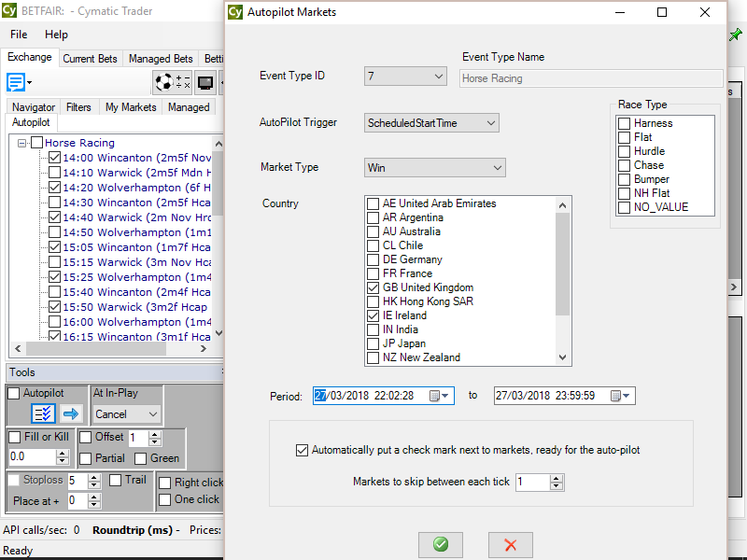The image size is (747, 560).
Task: Confirm with the green check mark button
Action: (x=441, y=544)
